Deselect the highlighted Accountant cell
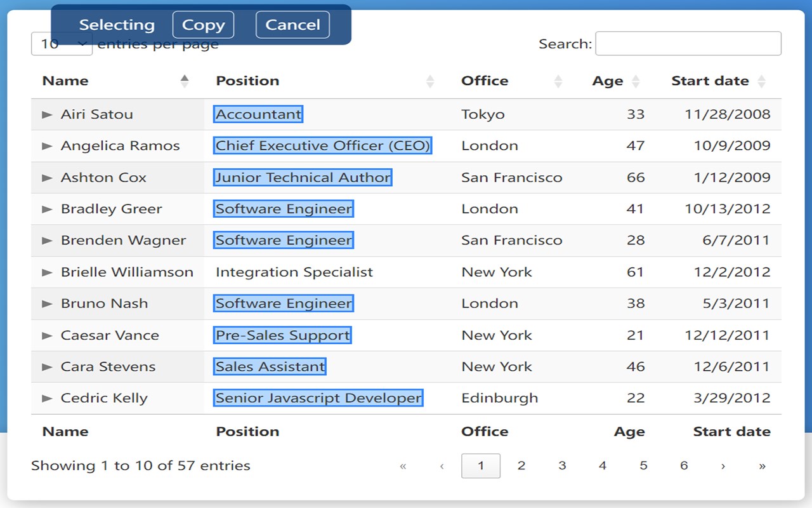This screenshot has height=508, width=812. point(258,114)
